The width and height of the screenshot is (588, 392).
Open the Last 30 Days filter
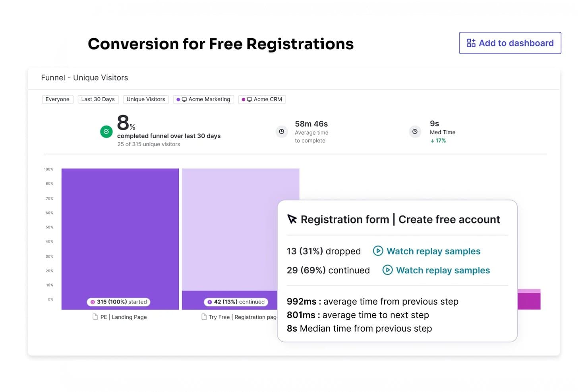[x=98, y=99]
